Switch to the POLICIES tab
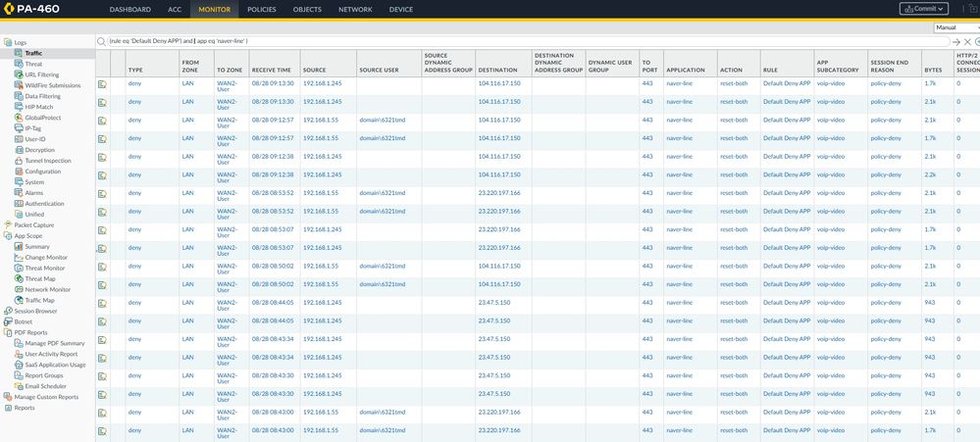The image size is (980, 442). click(261, 9)
